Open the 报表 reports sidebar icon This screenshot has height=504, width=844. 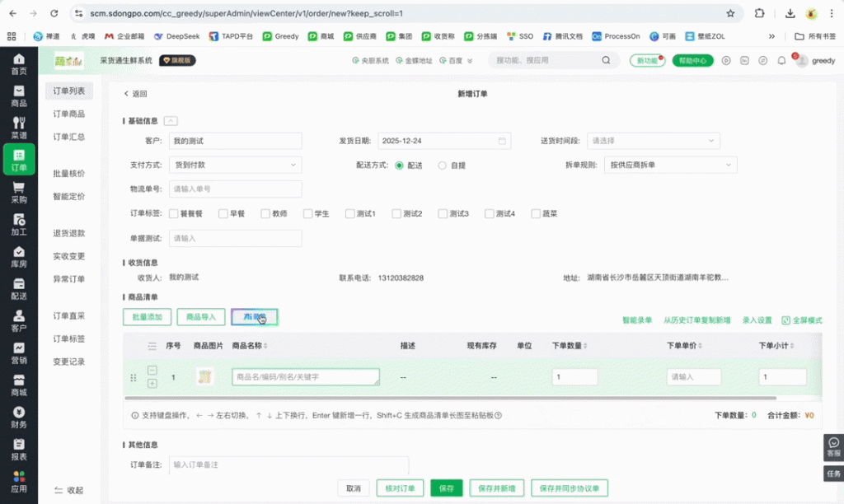(x=18, y=450)
